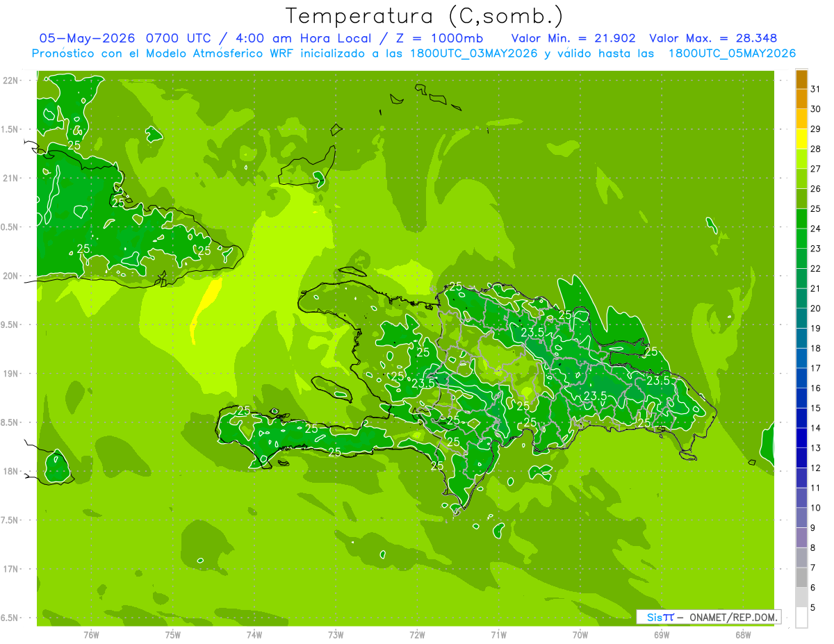Click the Temperatura (C,somb.) title

click(425, 17)
